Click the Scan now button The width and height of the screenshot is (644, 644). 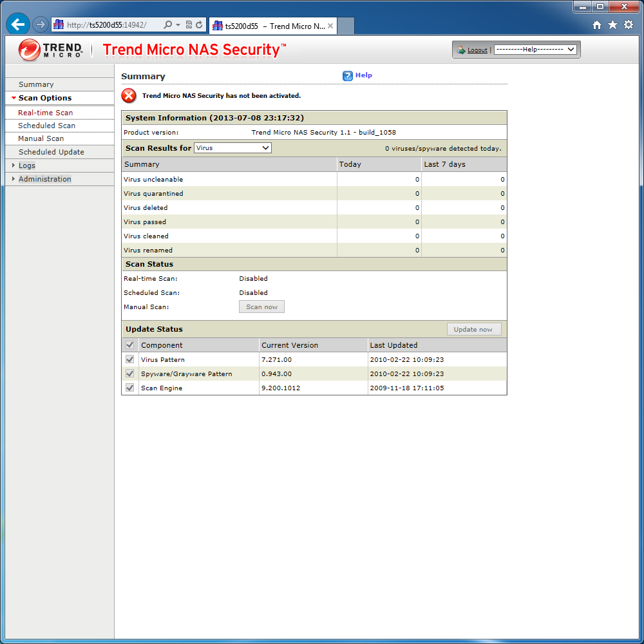coord(261,307)
